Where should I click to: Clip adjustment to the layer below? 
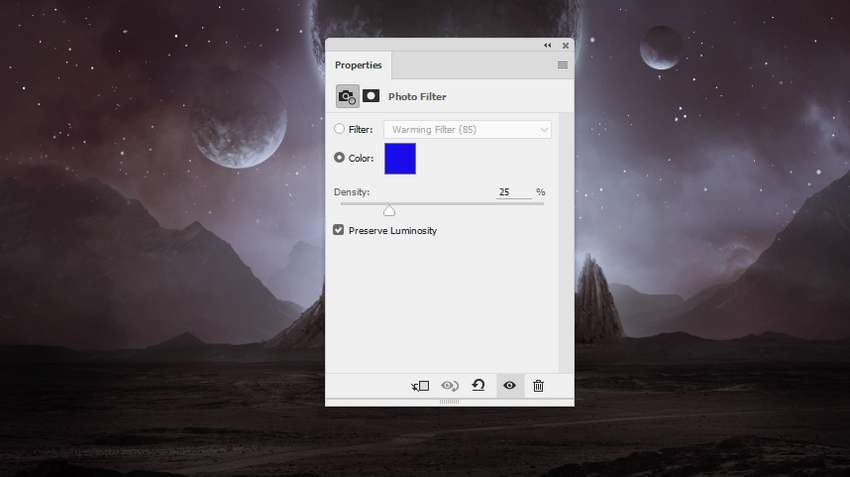(x=420, y=386)
